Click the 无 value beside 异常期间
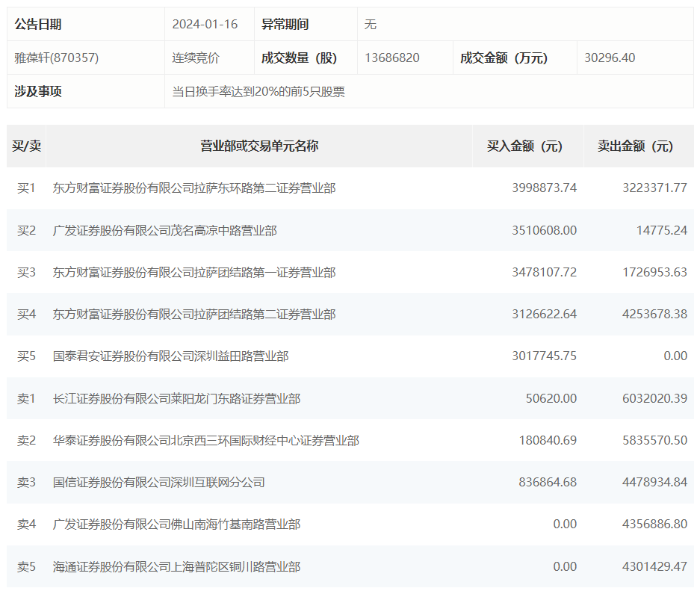 (x=371, y=24)
